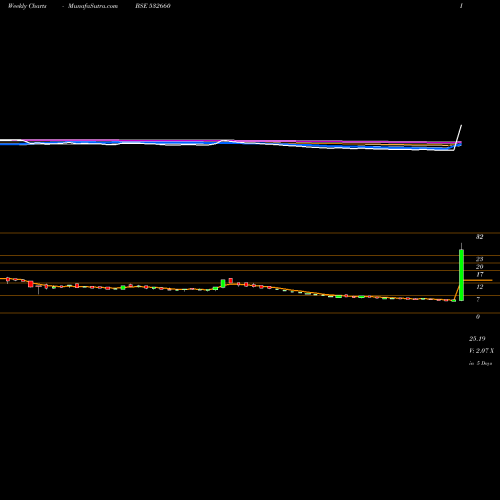The height and width of the screenshot is (500, 500).
Task: Click the '23' price axis label
Action: 479,259
